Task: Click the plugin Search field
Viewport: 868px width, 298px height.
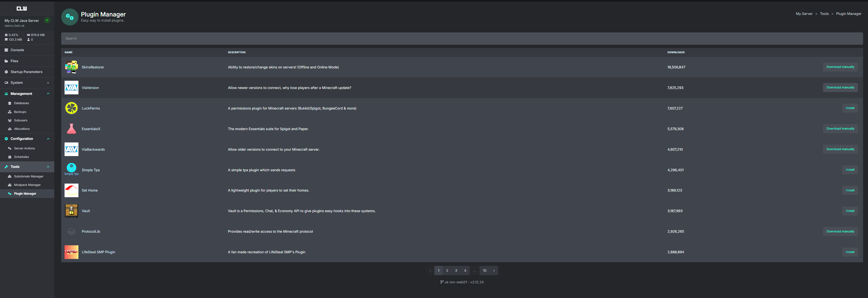Action: point(462,38)
